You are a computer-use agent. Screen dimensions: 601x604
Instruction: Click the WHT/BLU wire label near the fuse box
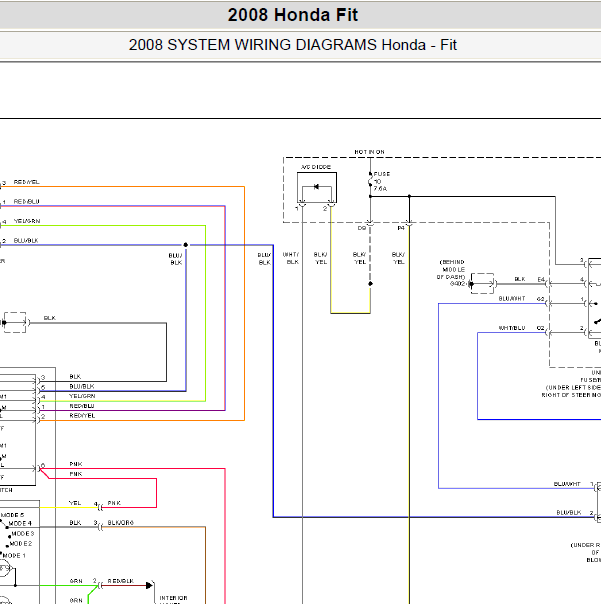[512, 328]
